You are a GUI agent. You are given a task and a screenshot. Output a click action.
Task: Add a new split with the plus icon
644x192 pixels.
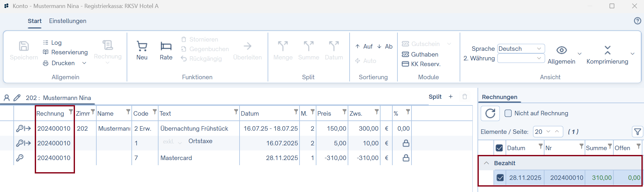click(x=451, y=96)
